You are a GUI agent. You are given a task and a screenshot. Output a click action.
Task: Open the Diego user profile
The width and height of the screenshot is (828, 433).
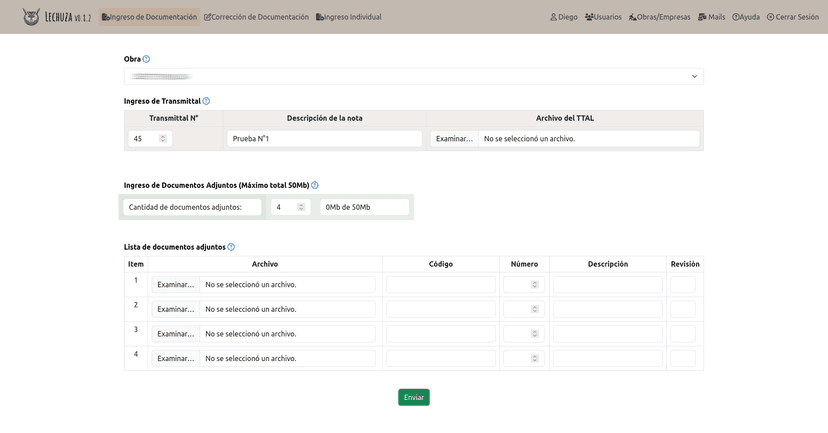563,17
